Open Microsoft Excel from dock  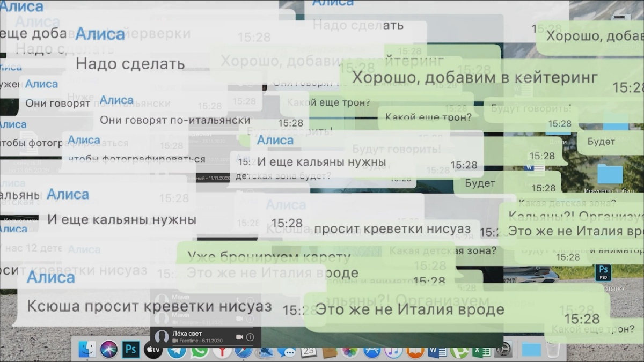[x=481, y=351]
